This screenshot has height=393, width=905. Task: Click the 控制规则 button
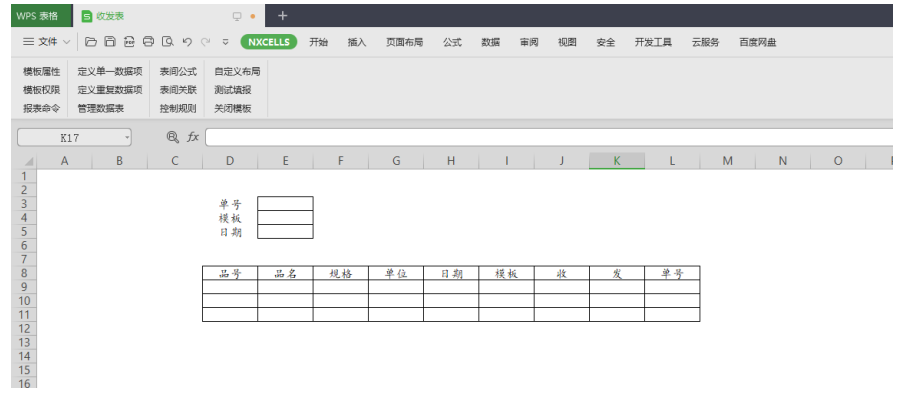click(x=178, y=108)
